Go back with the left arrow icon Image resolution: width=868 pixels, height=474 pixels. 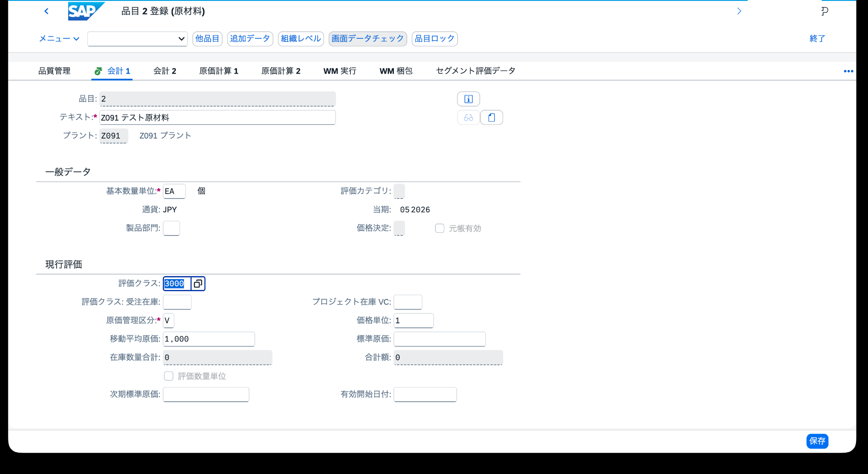point(46,11)
